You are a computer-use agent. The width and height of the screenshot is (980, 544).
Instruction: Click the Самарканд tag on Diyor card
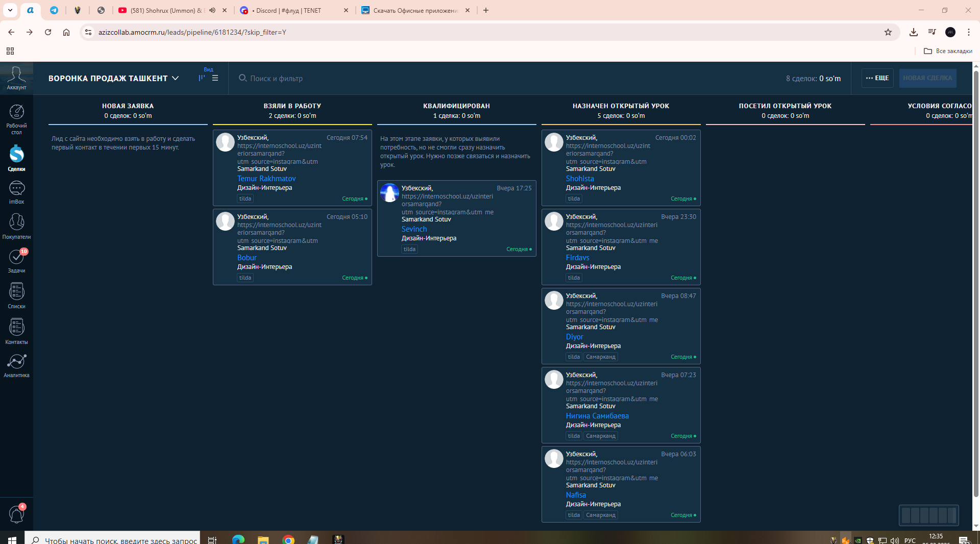tap(601, 357)
